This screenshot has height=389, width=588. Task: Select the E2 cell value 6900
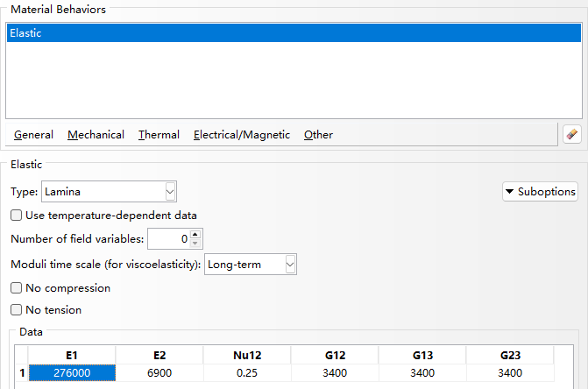point(159,373)
